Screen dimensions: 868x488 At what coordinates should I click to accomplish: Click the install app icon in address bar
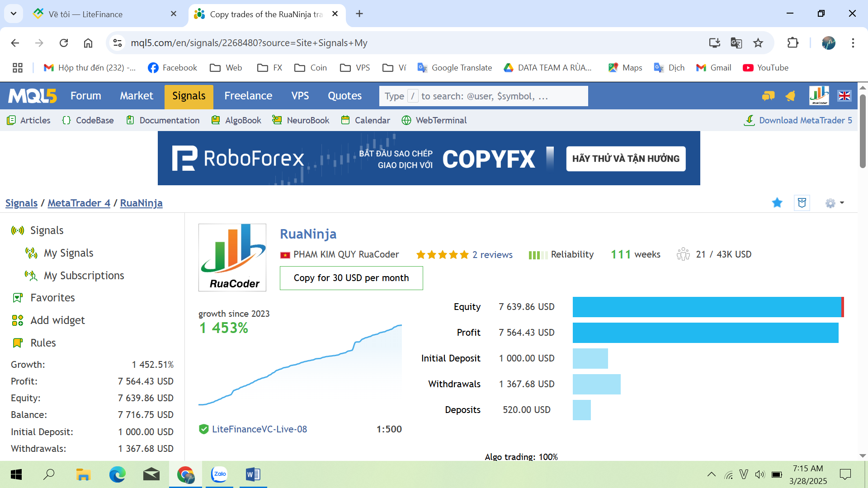pyautogui.click(x=714, y=43)
